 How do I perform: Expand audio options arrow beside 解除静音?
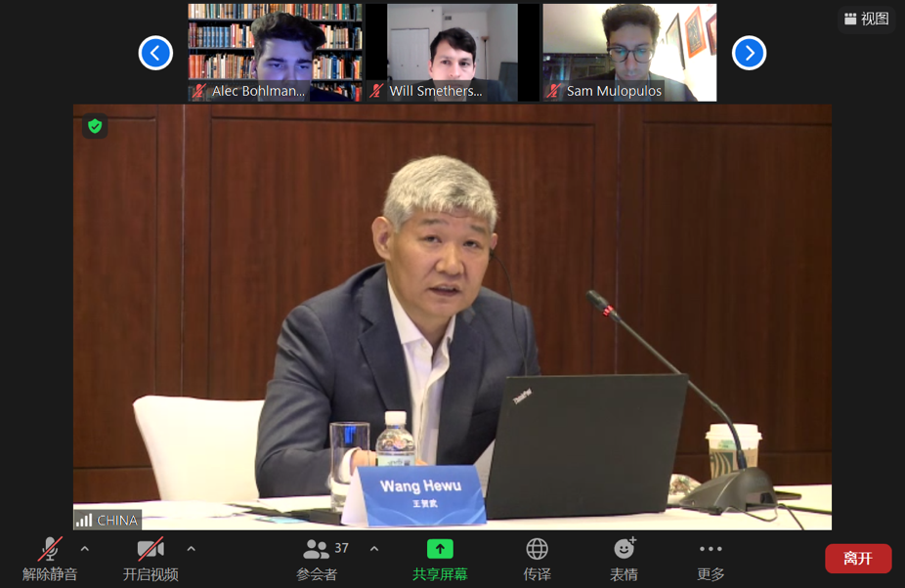85,549
